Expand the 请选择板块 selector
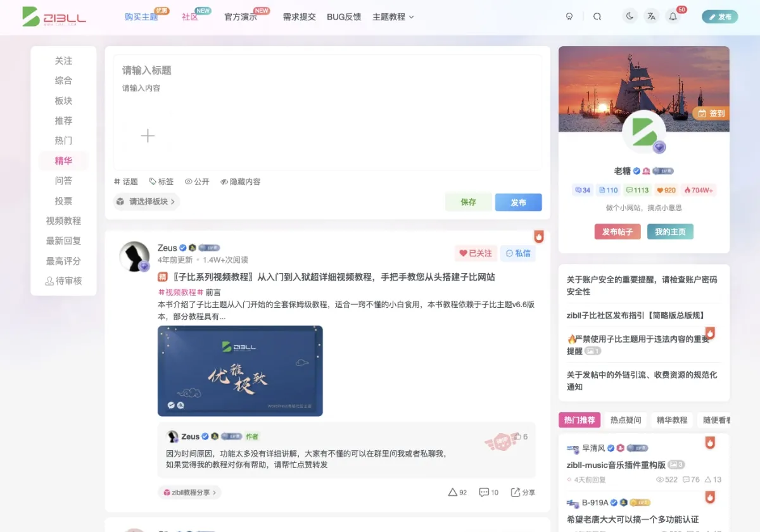Image resolution: width=760 pixels, height=532 pixels. tap(146, 201)
